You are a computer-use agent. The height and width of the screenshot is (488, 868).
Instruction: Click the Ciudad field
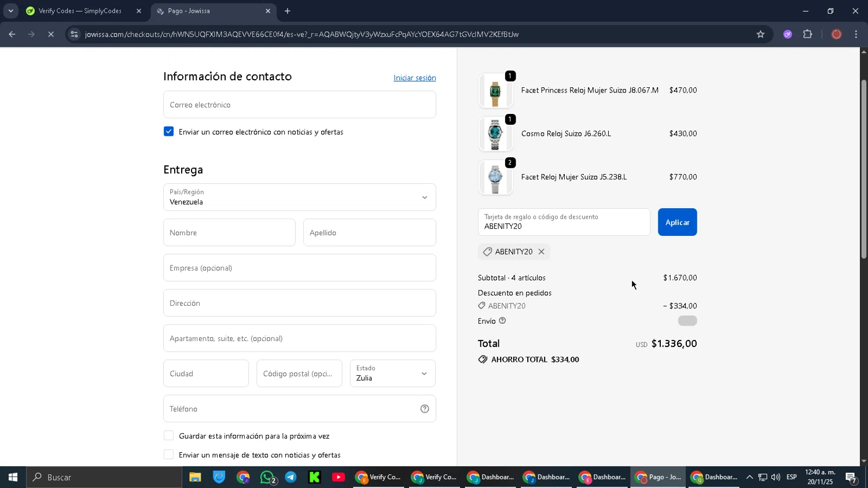click(206, 374)
